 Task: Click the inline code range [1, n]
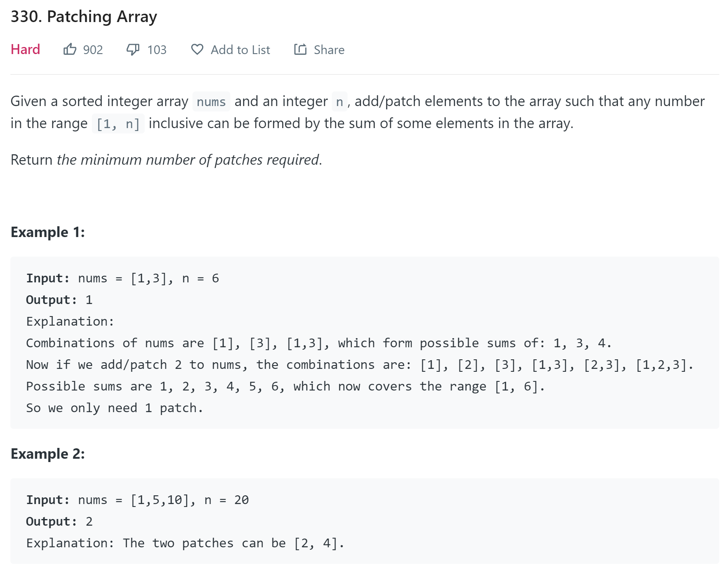tap(118, 124)
